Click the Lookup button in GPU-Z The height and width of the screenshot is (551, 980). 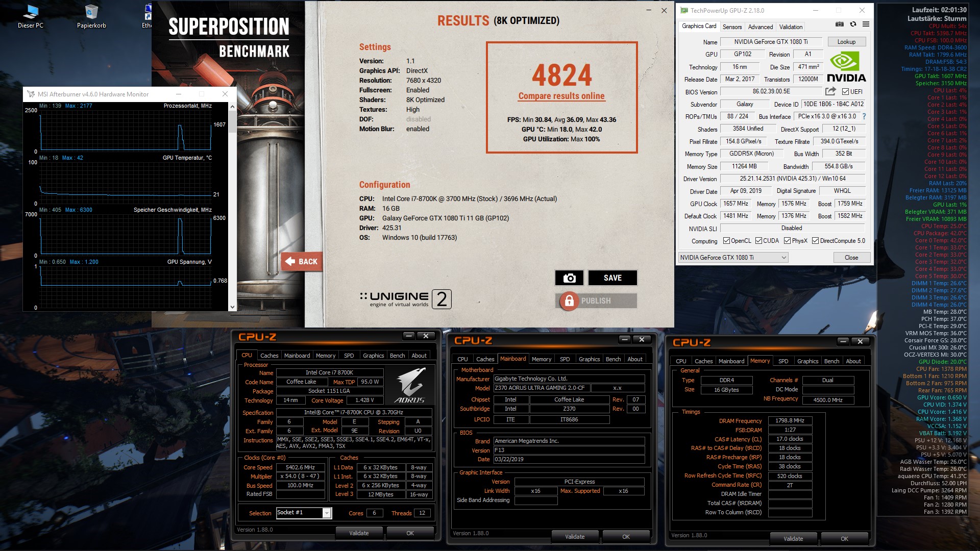846,42
